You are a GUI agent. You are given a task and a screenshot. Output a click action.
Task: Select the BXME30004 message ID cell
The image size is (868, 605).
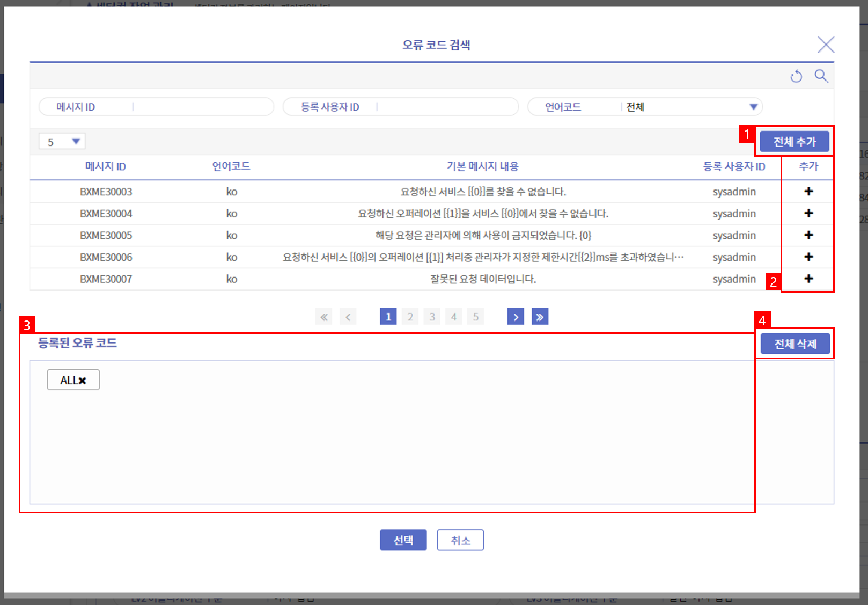[x=106, y=214]
